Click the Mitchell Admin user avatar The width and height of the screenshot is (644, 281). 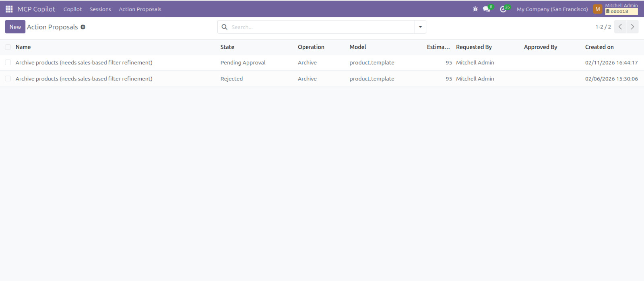coord(598,9)
